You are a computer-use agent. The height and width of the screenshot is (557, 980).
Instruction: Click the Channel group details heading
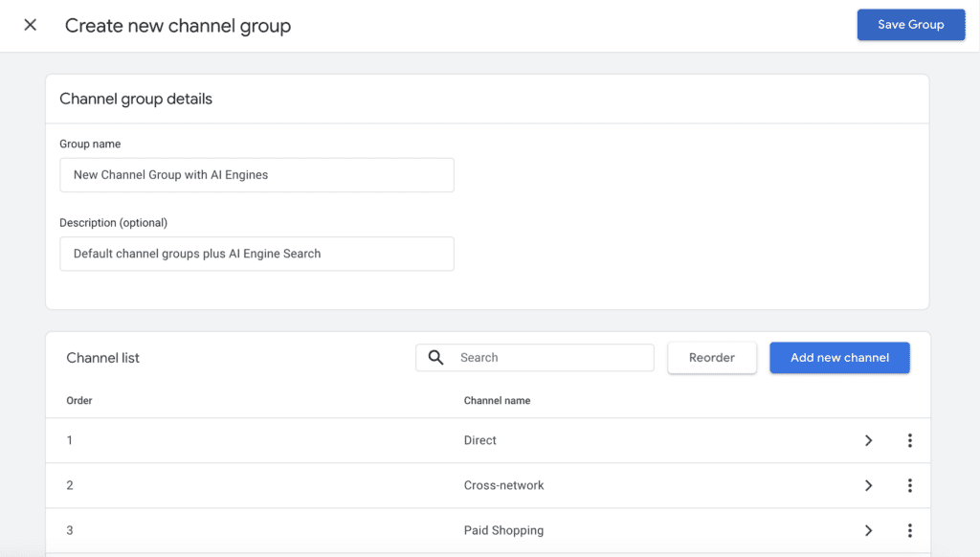click(136, 99)
